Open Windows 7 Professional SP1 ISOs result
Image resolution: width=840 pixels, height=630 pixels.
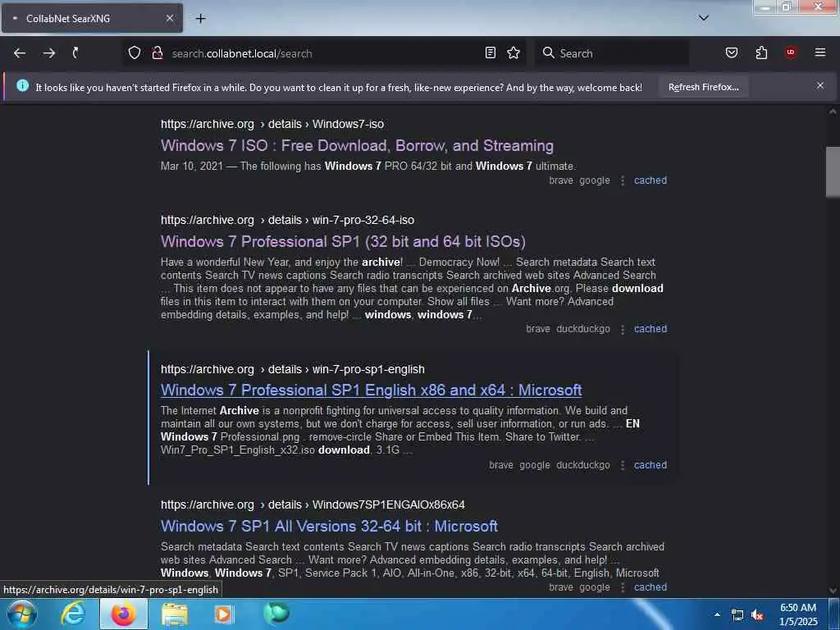343,242
